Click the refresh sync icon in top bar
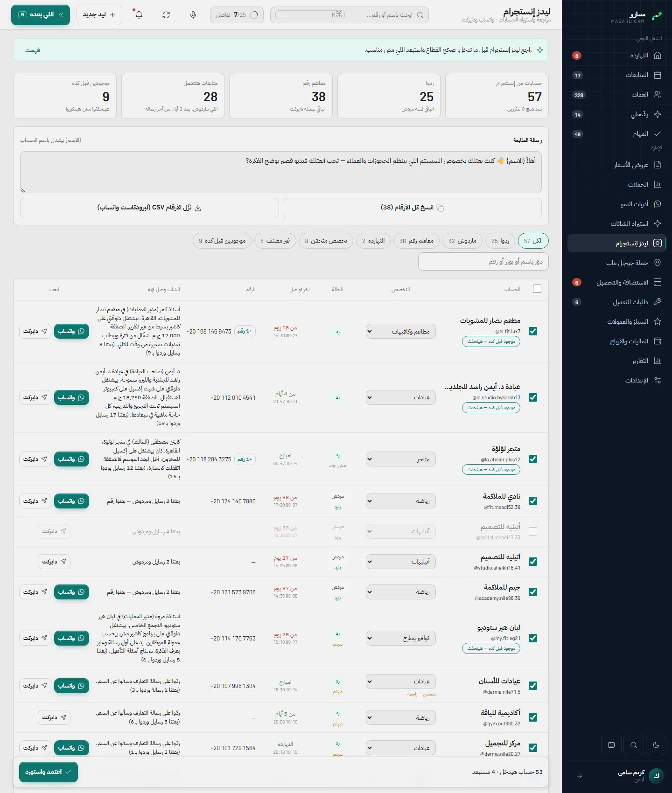The image size is (672, 793). pos(166,15)
